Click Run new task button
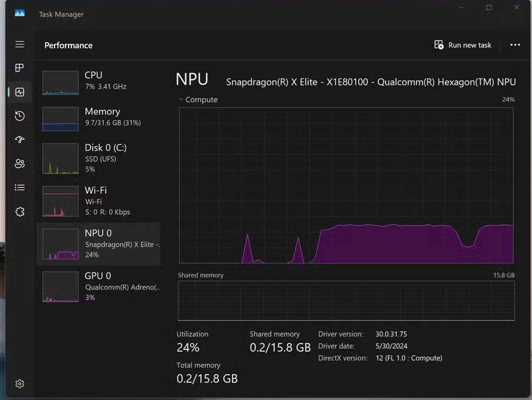 point(463,45)
